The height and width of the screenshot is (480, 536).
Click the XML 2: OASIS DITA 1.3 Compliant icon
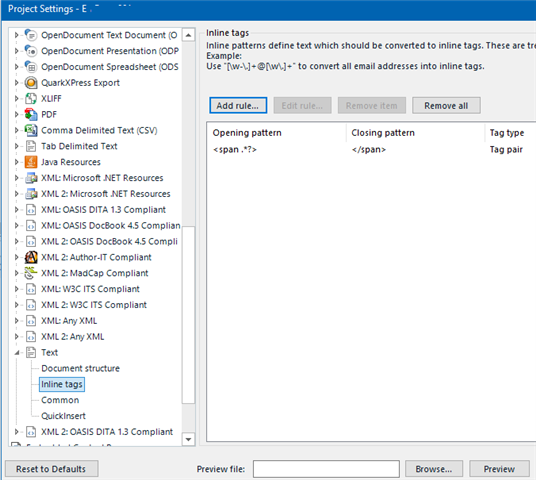(x=31, y=432)
